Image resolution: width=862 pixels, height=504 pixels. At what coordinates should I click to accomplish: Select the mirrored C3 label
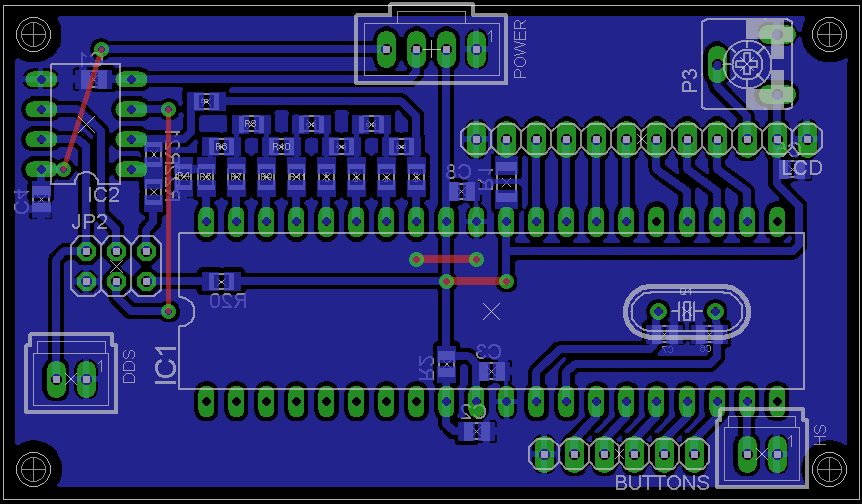tap(488, 351)
